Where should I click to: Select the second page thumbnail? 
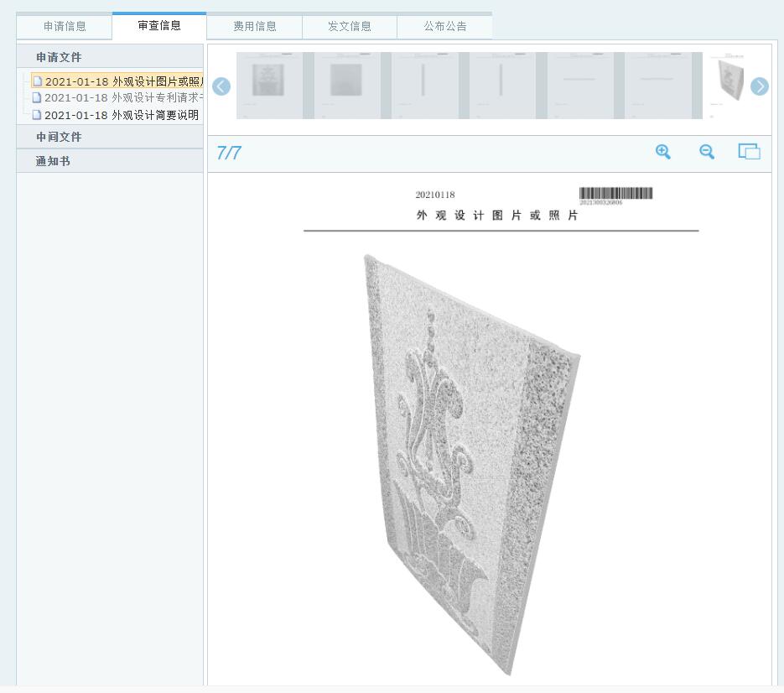click(x=346, y=85)
